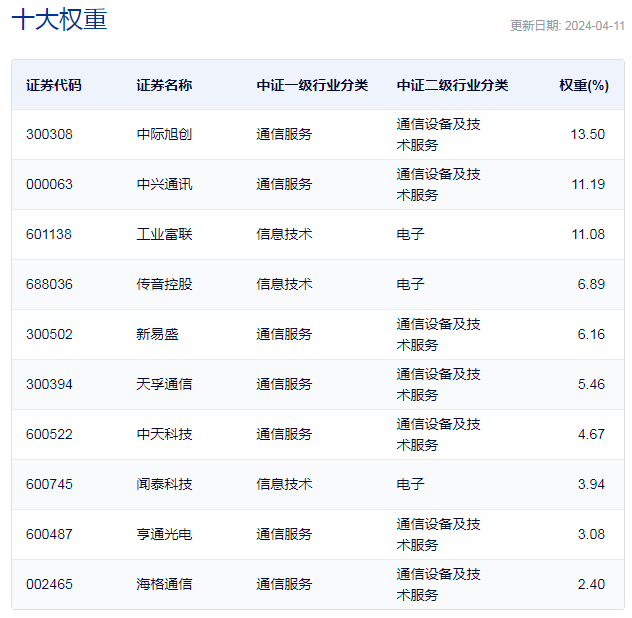Open the 中际旭创 security name
The image size is (632, 618).
(x=164, y=134)
